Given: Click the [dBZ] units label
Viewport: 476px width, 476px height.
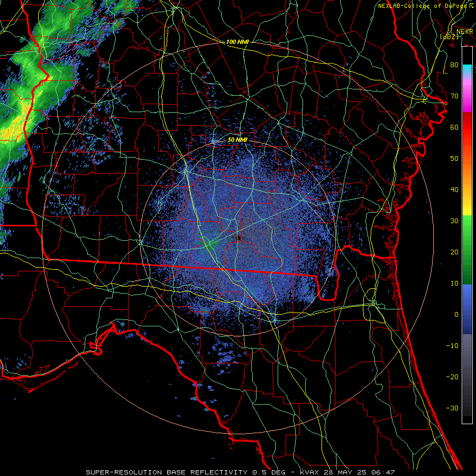Looking at the screenshot, I should coord(450,36).
